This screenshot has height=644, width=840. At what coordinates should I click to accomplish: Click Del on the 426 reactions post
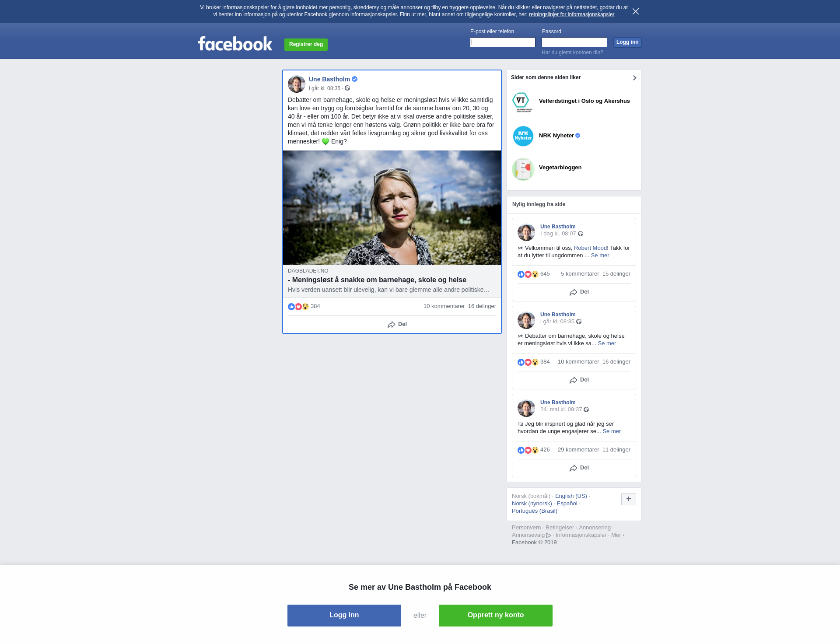click(579, 468)
